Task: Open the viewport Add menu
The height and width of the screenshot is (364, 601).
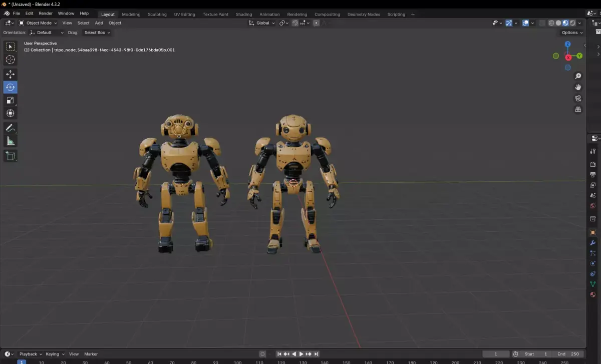Action: (x=99, y=23)
